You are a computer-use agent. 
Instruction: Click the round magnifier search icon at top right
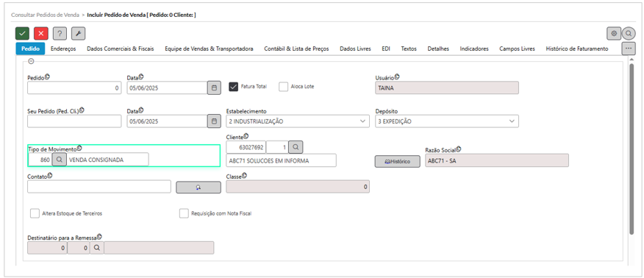(629, 33)
